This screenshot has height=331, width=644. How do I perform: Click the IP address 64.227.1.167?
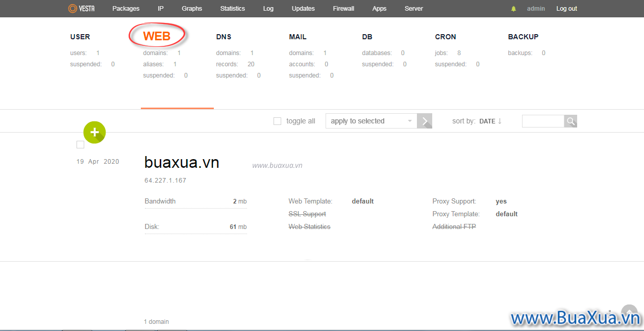pyautogui.click(x=165, y=181)
